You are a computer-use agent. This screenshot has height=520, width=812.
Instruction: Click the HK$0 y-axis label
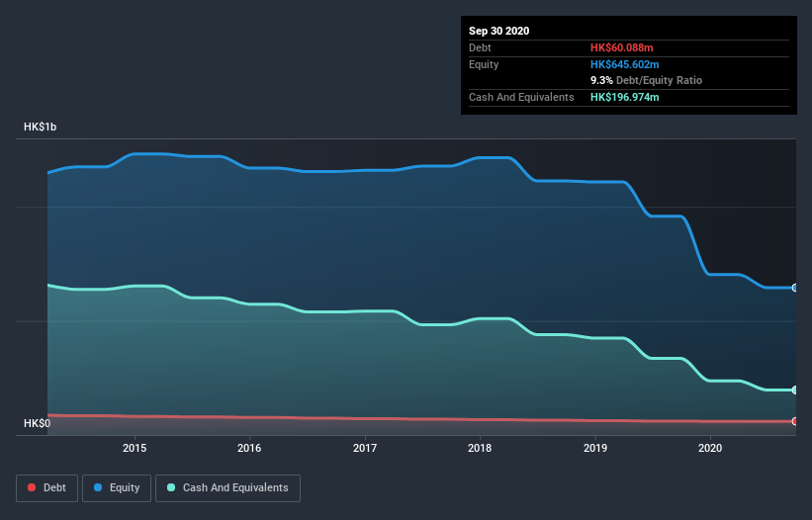pyautogui.click(x=37, y=423)
